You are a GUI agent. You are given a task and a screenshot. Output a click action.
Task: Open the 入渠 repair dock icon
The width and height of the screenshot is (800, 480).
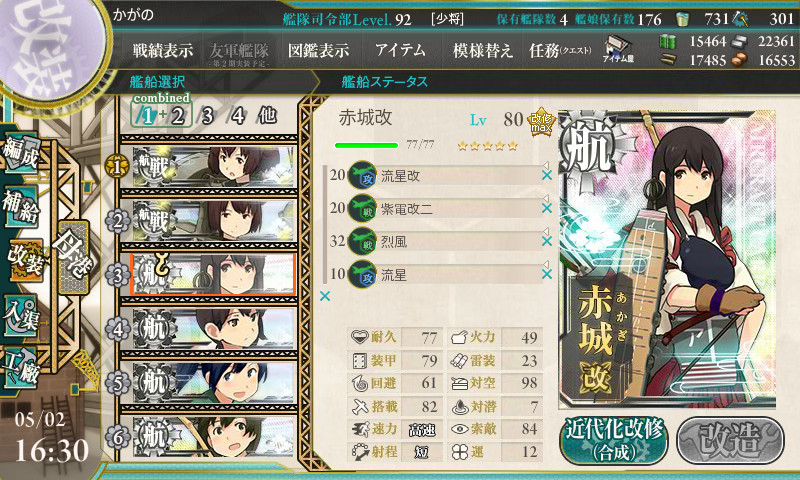click(21, 316)
